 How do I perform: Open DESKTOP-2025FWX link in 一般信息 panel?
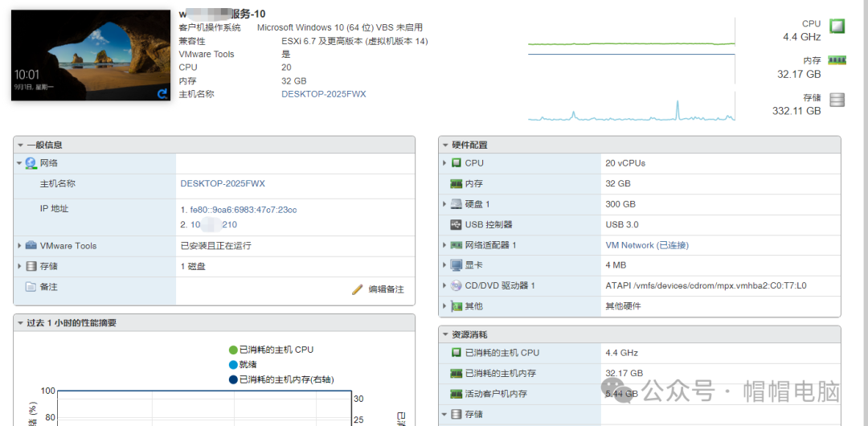[223, 184]
